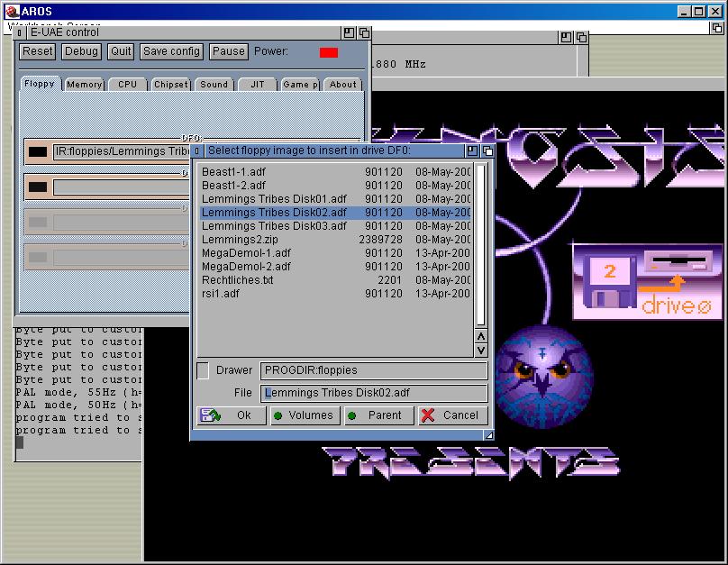This screenshot has width=728, height=565.
Task: Click the empty DF1 floppy path field
Action: pyautogui.click(x=122, y=187)
